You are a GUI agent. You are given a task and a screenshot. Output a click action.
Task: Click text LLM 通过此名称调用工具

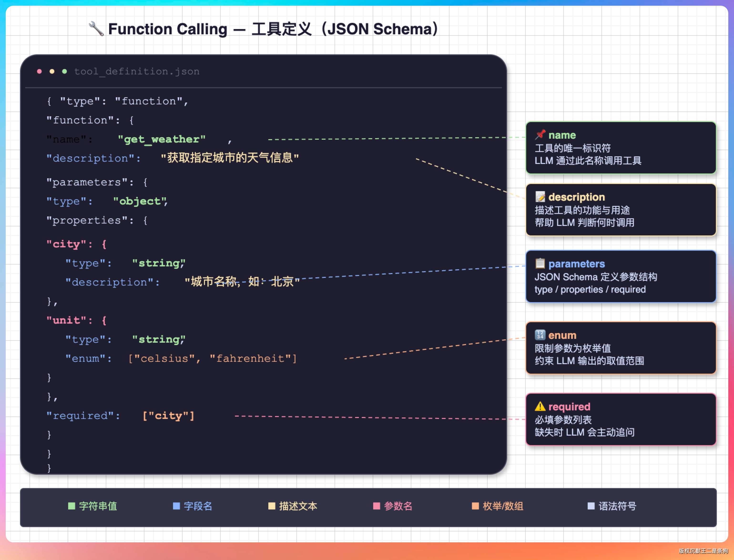tap(588, 161)
